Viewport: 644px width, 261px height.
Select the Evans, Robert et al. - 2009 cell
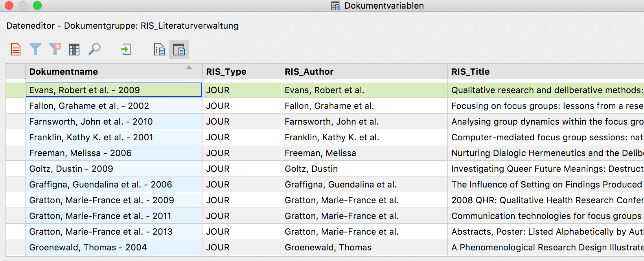[113, 90]
